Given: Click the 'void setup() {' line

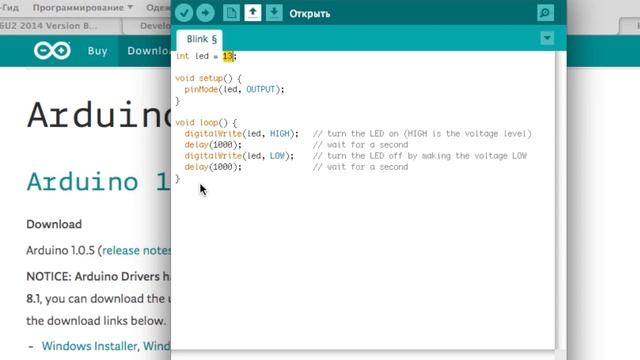Looking at the screenshot, I should (208, 78).
